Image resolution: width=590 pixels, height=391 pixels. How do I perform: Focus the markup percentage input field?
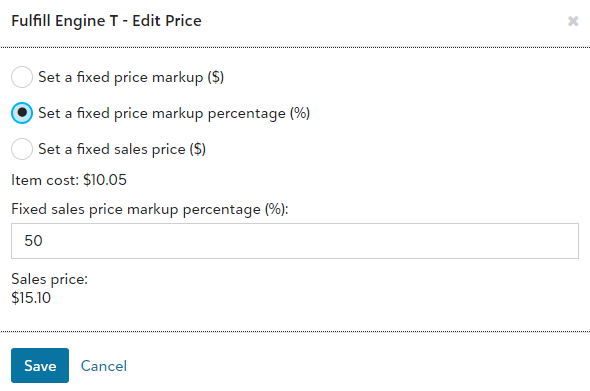(x=295, y=241)
